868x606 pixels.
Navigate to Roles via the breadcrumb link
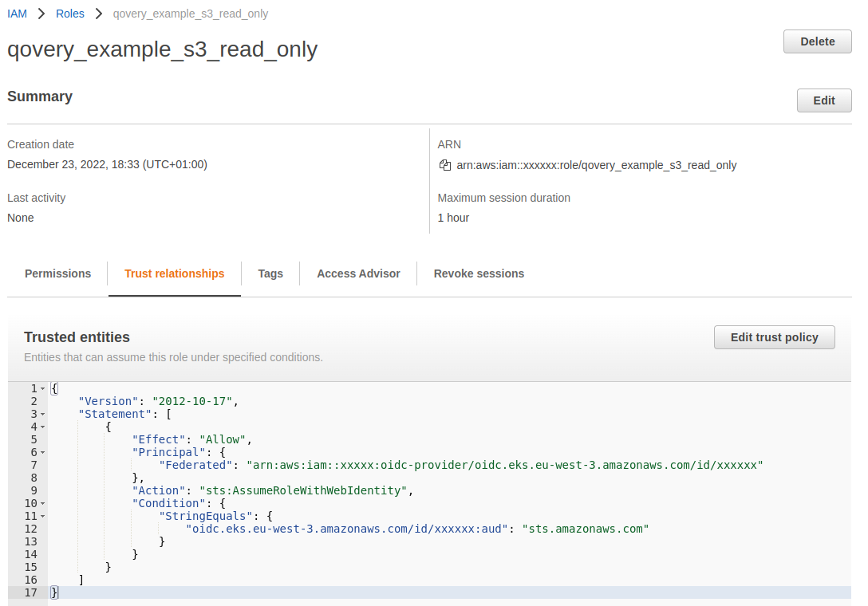[x=69, y=14]
